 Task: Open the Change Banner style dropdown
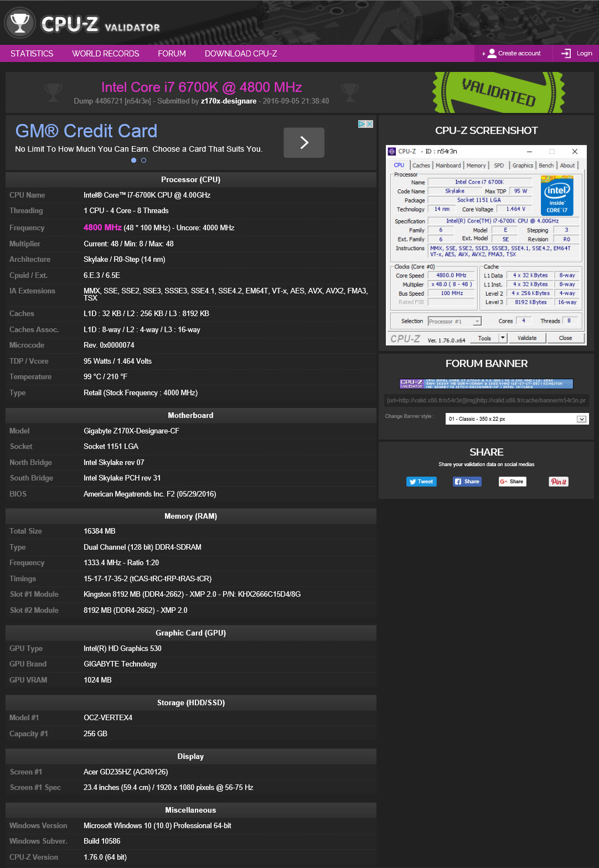(x=517, y=419)
